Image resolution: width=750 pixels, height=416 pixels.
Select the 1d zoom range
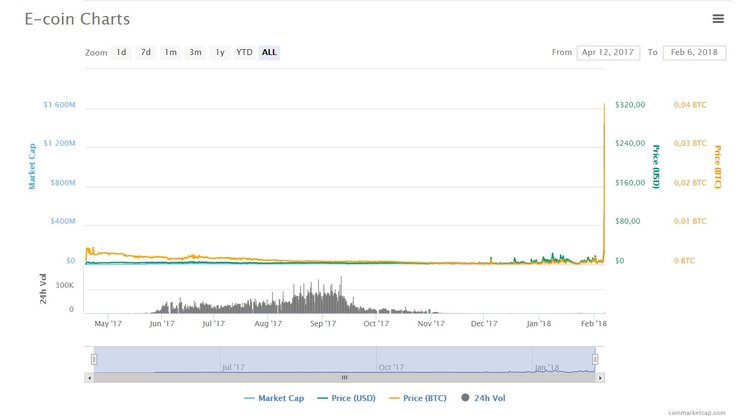pos(121,52)
